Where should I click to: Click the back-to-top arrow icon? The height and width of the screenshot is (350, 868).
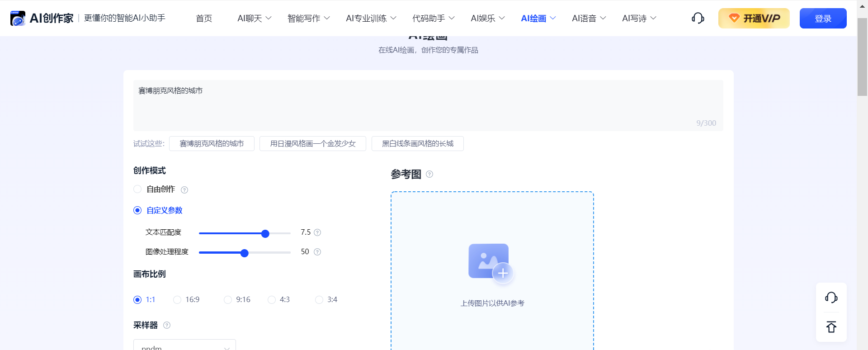click(x=831, y=327)
